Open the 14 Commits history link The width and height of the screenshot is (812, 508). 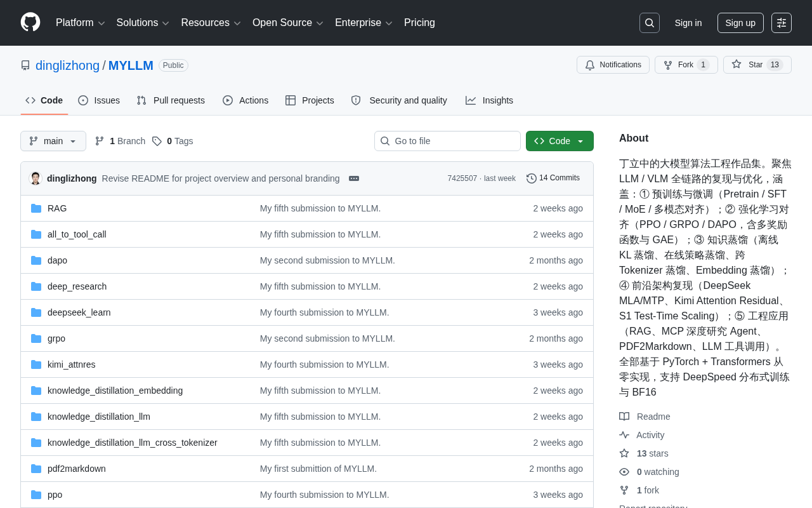[553, 178]
